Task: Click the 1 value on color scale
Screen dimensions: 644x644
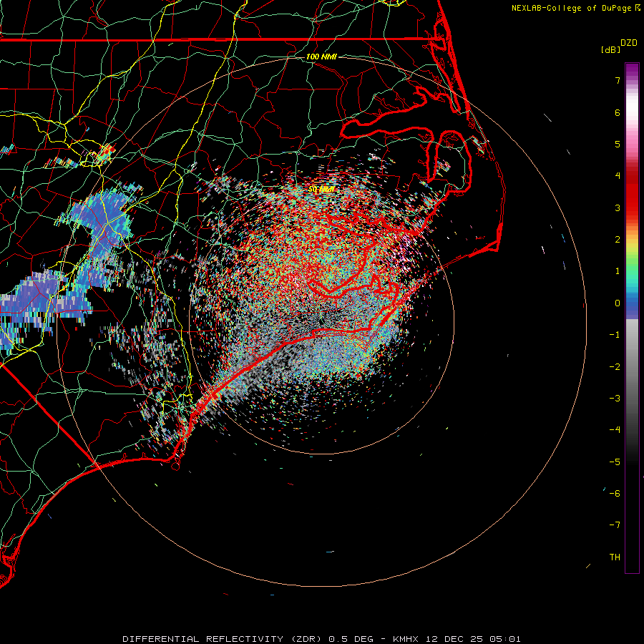Action: click(618, 271)
